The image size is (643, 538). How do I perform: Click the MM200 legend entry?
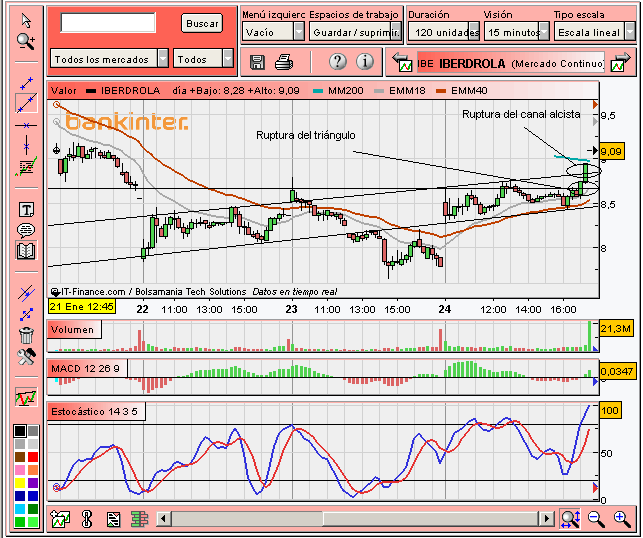pos(338,91)
